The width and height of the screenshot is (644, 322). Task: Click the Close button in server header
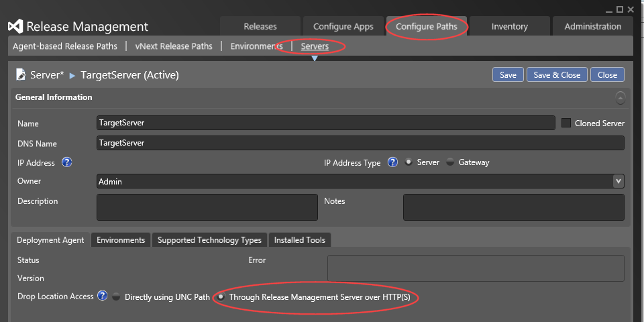pyautogui.click(x=608, y=74)
